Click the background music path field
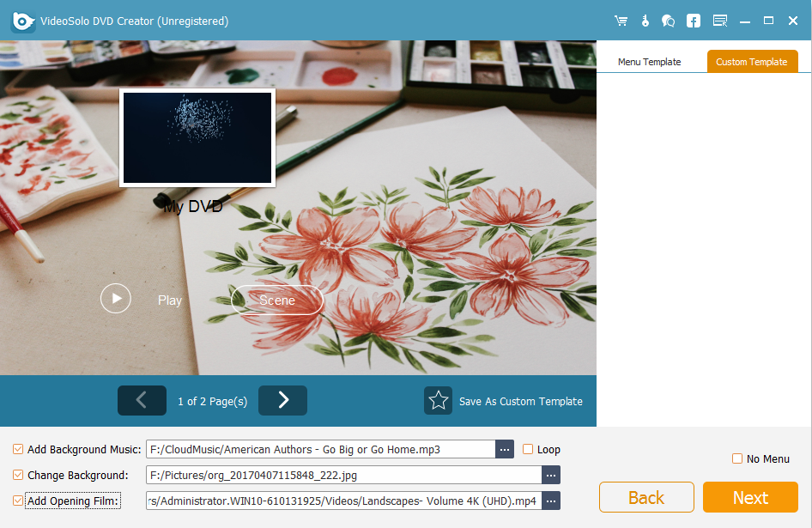 [x=320, y=449]
